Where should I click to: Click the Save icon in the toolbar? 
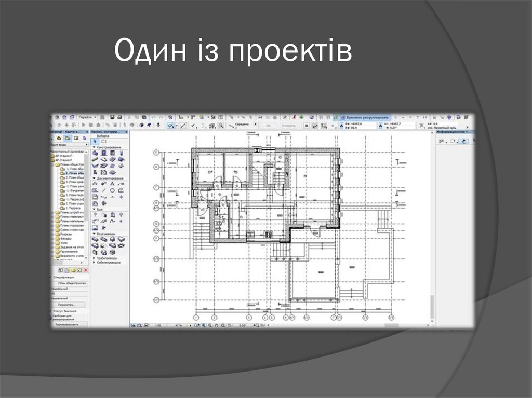tap(113, 117)
